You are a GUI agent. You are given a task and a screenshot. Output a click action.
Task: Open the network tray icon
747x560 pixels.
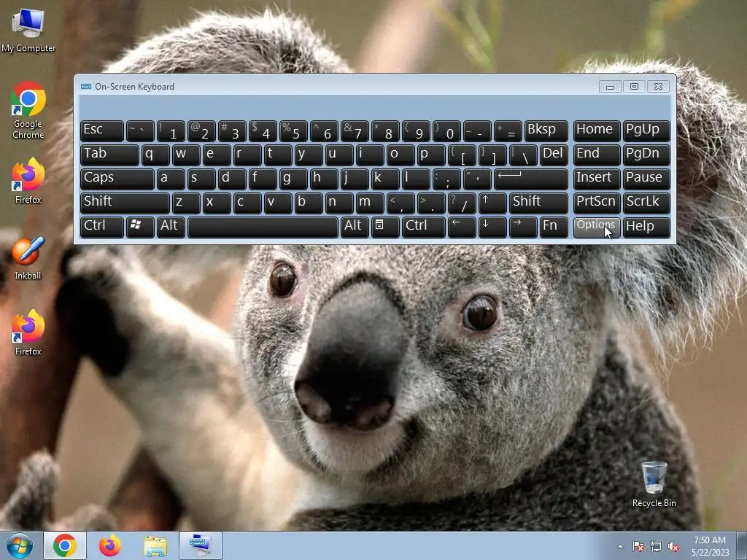[x=656, y=546]
